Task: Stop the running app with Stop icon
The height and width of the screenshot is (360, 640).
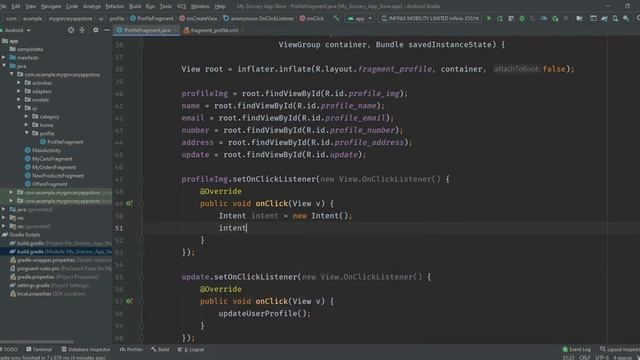Action: [x=566, y=18]
